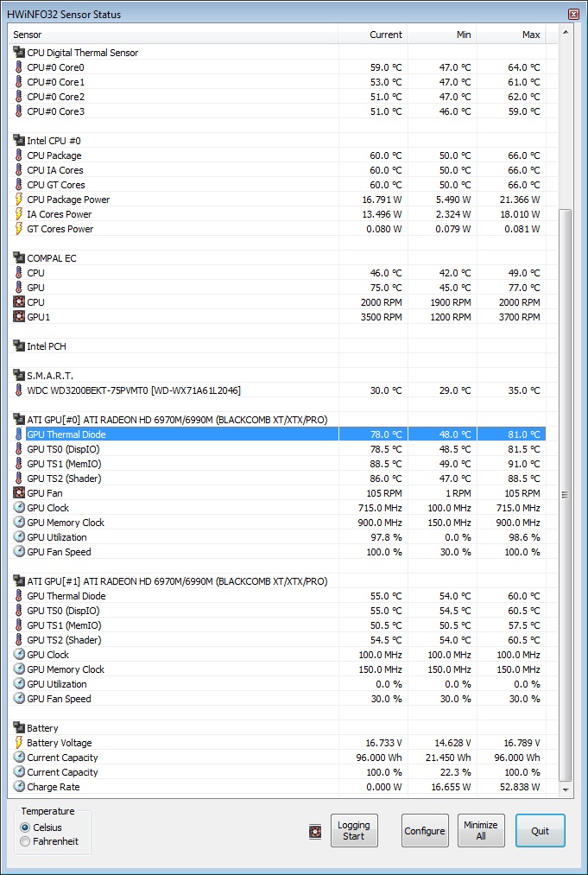Click clock icon beside GPU[#0] GPU Clock

click(19, 508)
